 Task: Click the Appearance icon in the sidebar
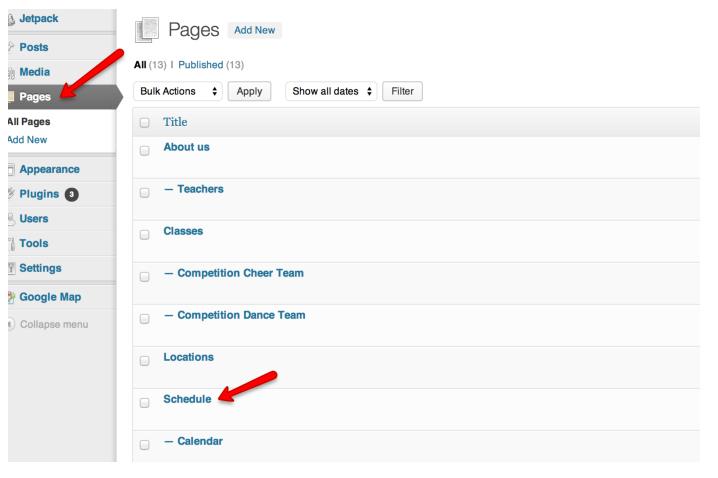pyautogui.click(x=11, y=170)
